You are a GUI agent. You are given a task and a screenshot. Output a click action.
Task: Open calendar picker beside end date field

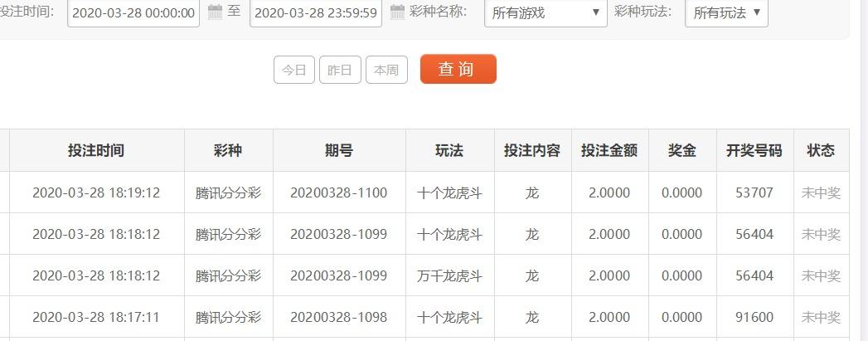tap(397, 12)
